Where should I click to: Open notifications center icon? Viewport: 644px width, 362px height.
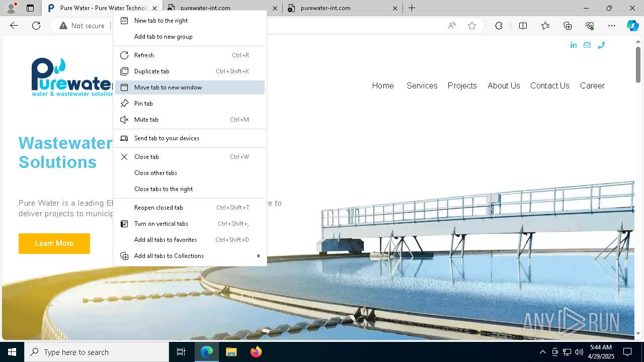(627, 352)
